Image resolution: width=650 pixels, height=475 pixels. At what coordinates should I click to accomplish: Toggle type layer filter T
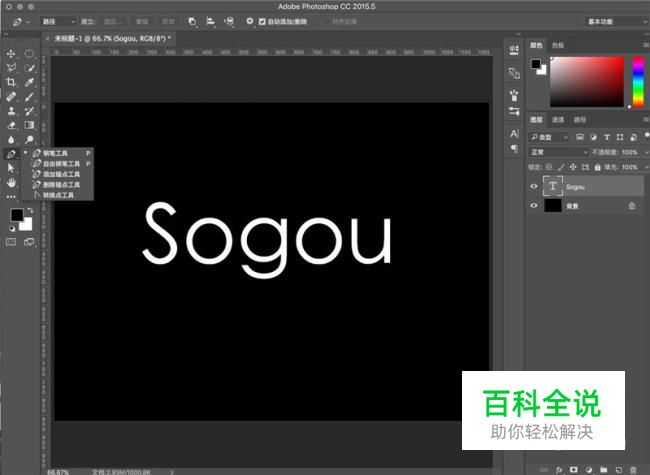tap(606, 137)
